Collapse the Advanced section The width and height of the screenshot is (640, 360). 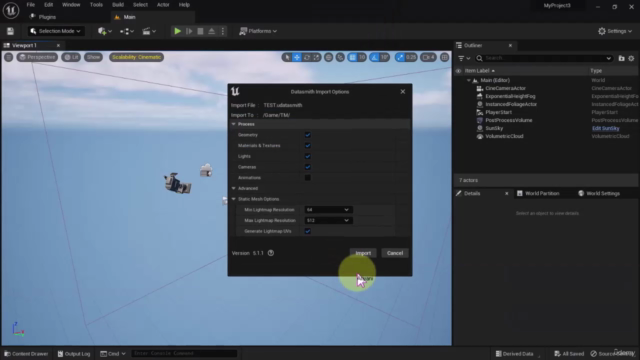pos(233,188)
